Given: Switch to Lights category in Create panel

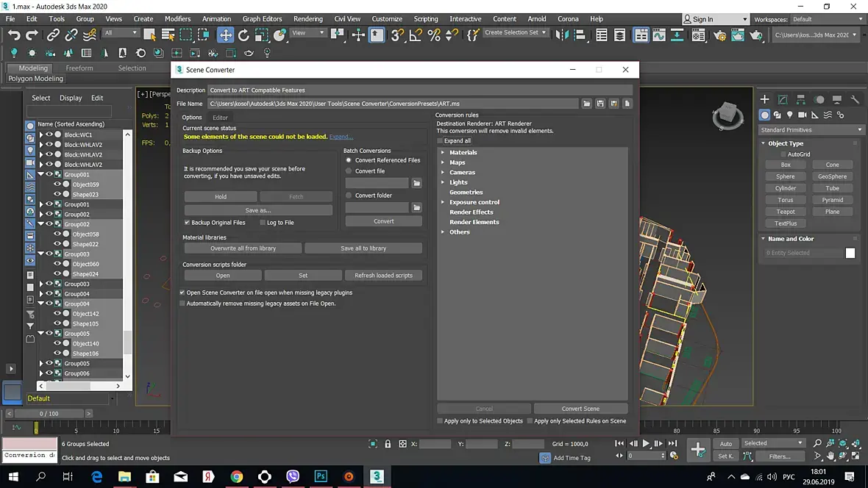Looking at the screenshot, I should tap(790, 115).
